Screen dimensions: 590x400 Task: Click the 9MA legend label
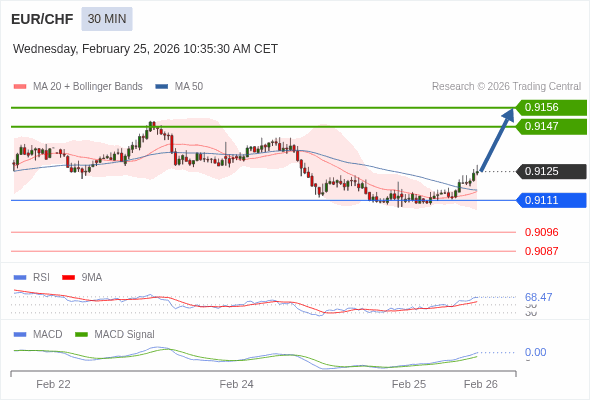click(x=92, y=278)
